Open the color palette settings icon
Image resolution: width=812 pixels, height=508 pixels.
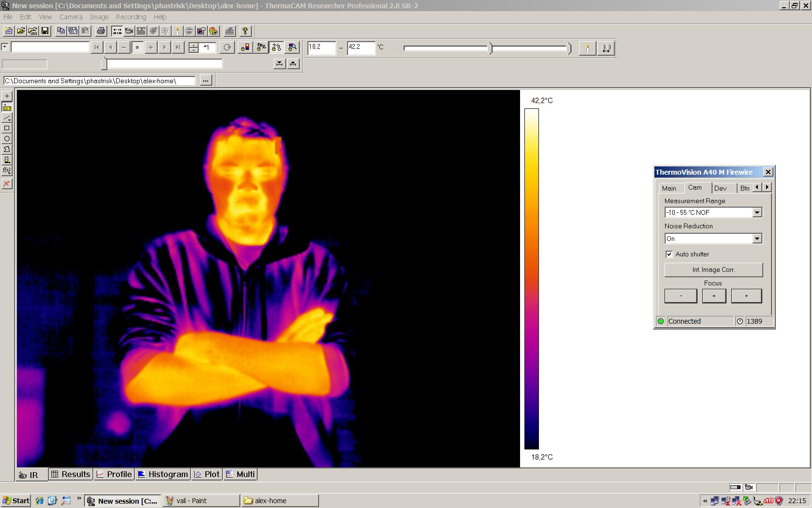(x=214, y=31)
